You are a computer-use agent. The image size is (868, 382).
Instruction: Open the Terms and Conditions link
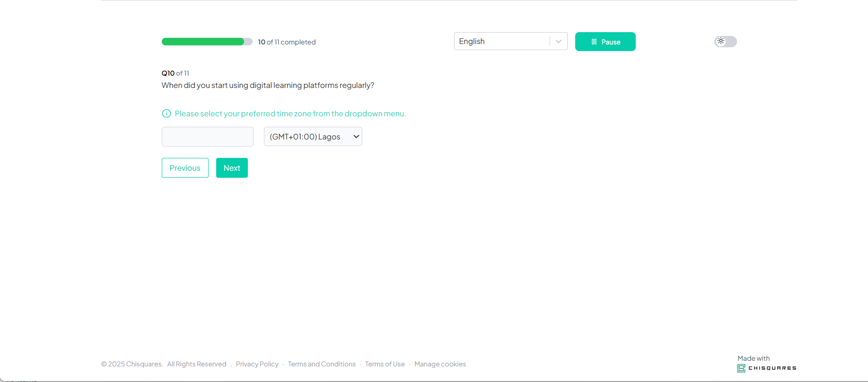click(x=322, y=364)
